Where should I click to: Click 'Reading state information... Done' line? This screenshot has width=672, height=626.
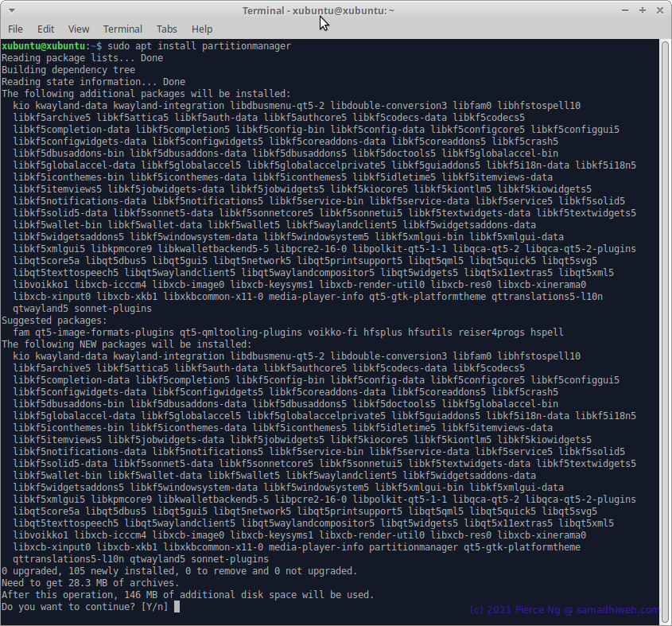(93, 82)
